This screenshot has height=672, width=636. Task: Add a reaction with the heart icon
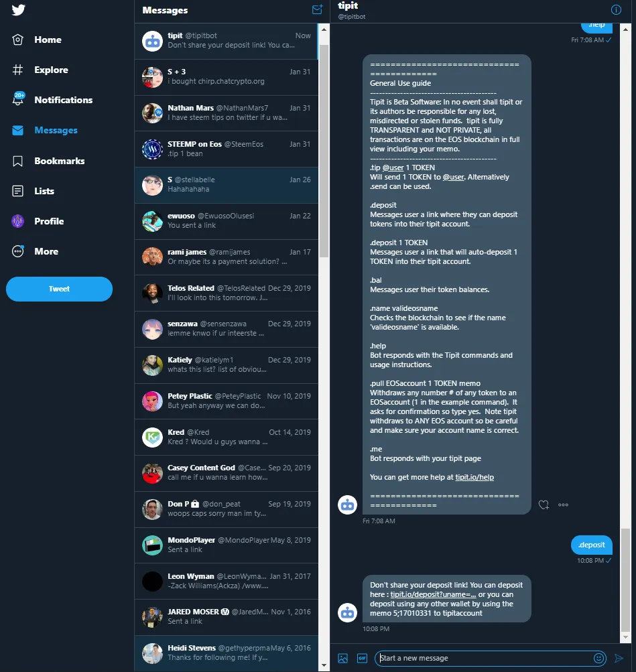point(544,505)
